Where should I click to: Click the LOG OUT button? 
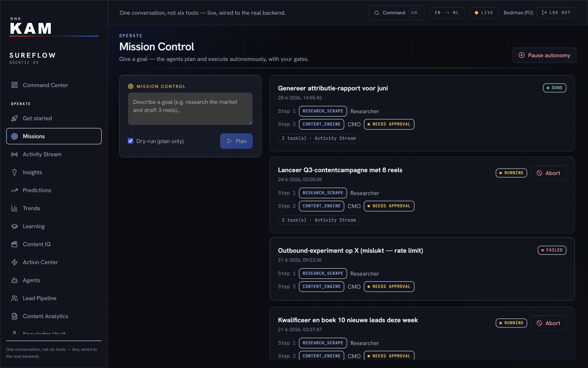556,13
